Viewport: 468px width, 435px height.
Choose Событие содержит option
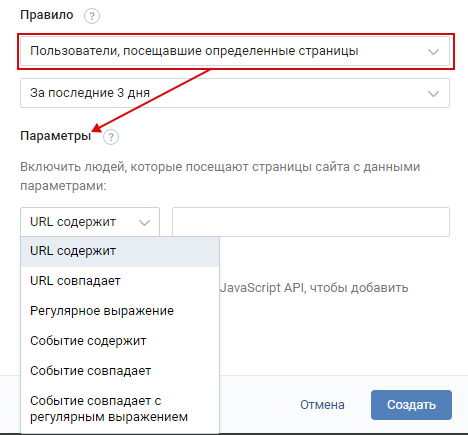click(x=120, y=341)
